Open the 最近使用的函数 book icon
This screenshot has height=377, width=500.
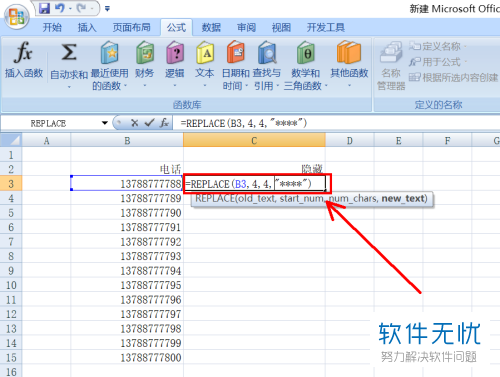(x=110, y=52)
